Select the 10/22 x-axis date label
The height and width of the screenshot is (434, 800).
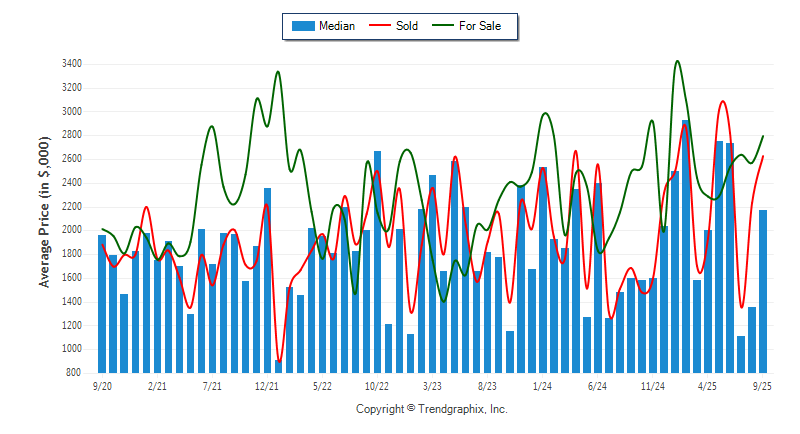(x=377, y=385)
